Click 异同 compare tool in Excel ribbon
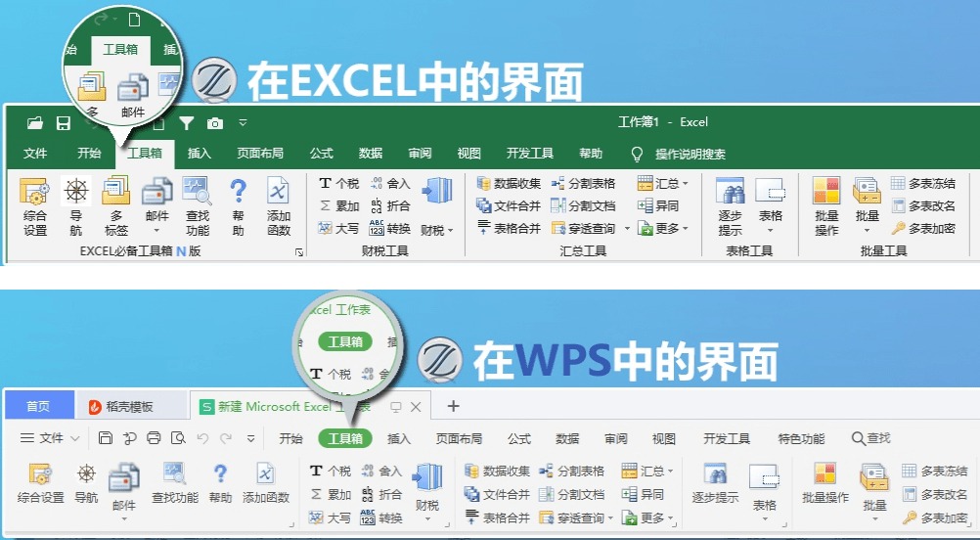 [658, 205]
